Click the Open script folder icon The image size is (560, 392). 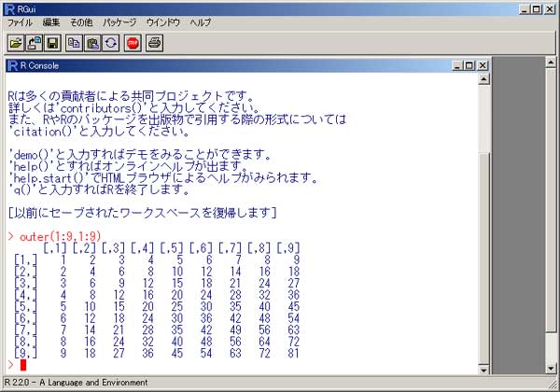(x=16, y=43)
